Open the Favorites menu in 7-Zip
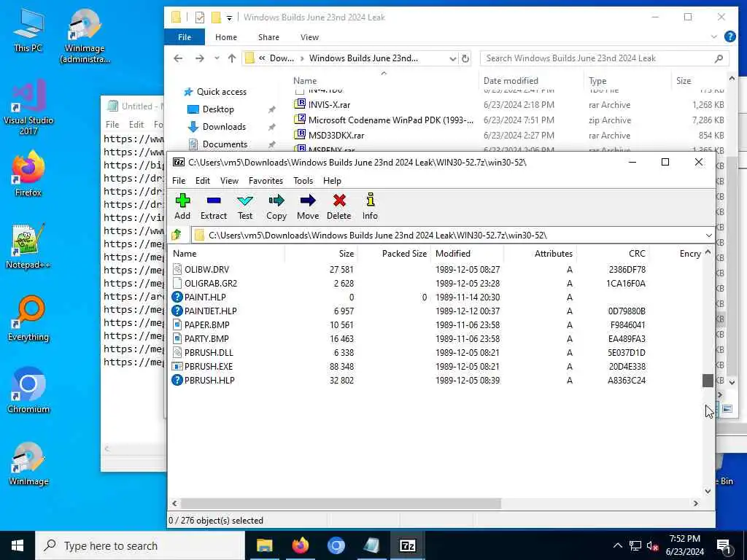Image resolution: width=747 pixels, height=560 pixels. pos(266,181)
